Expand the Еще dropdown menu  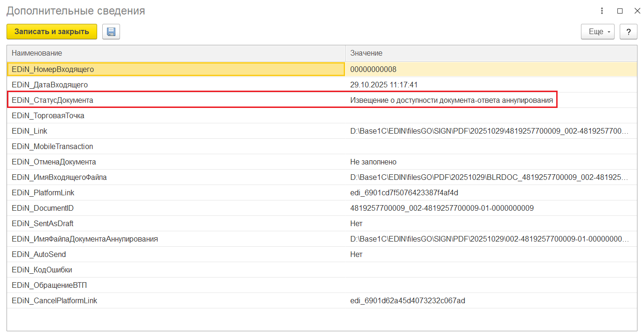click(597, 32)
